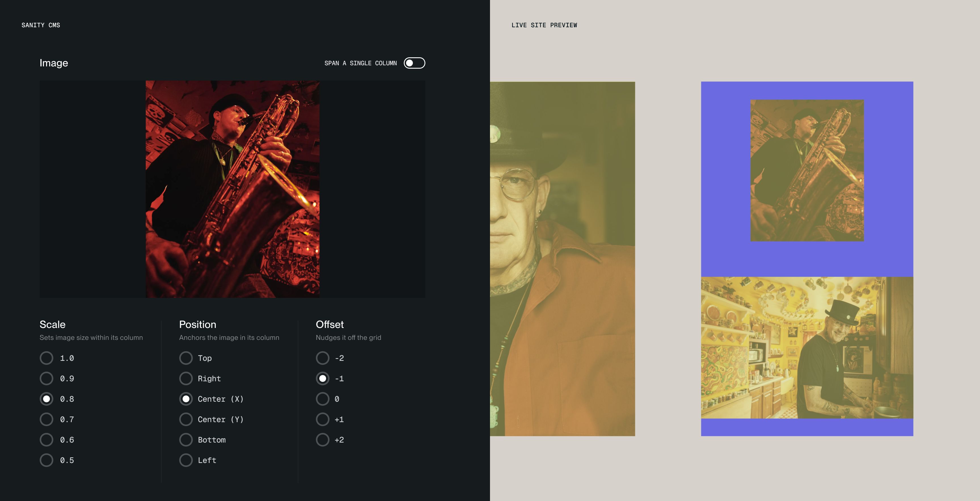Select scale 0.5 radio button
980x501 pixels.
point(47,460)
